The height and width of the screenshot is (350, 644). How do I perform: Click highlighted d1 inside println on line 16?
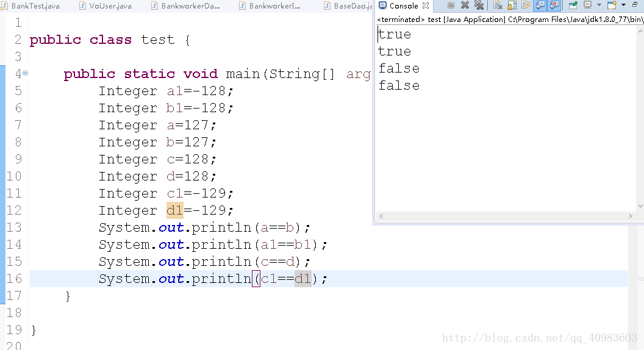click(x=302, y=279)
